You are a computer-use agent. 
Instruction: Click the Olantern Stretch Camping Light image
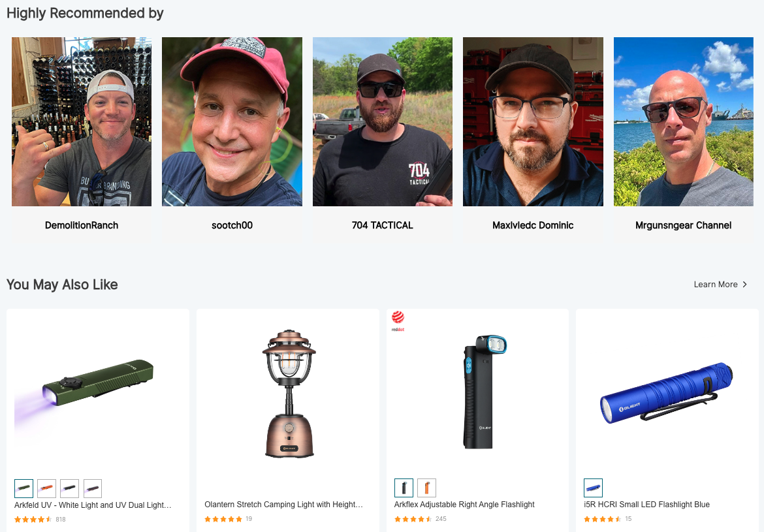point(288,393)
